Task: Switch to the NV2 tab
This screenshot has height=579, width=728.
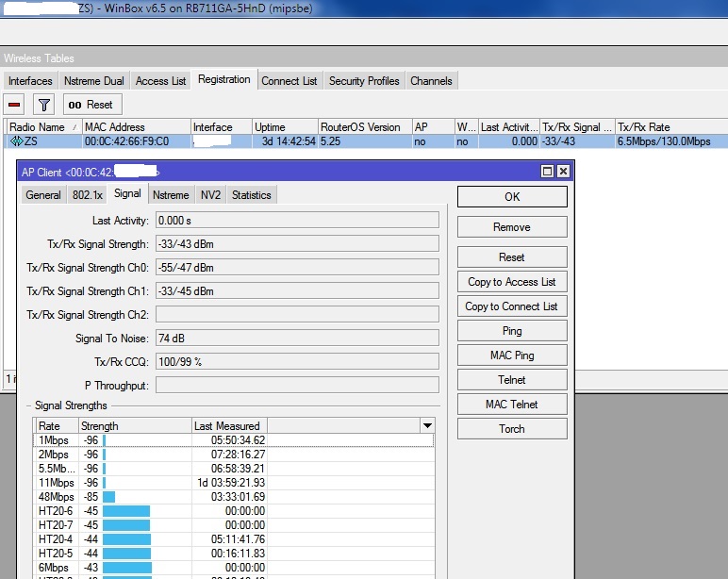Action: [x=210, y=195]
